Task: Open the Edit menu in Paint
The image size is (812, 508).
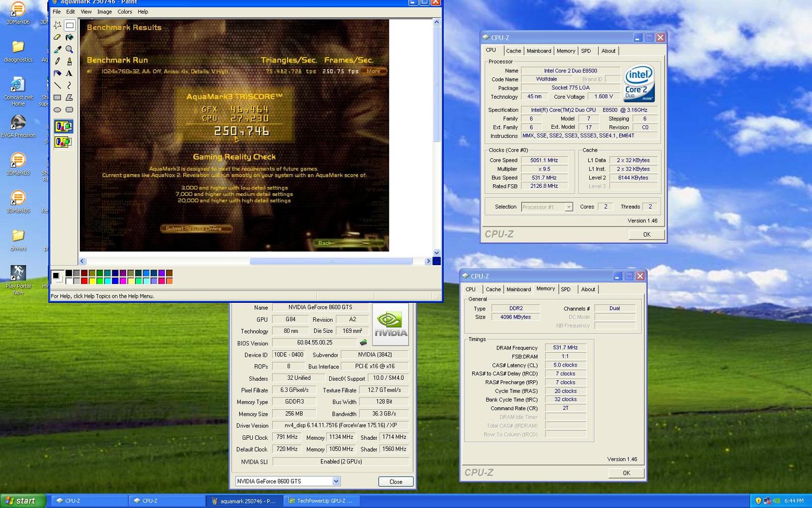Action: tap(71, 12)
